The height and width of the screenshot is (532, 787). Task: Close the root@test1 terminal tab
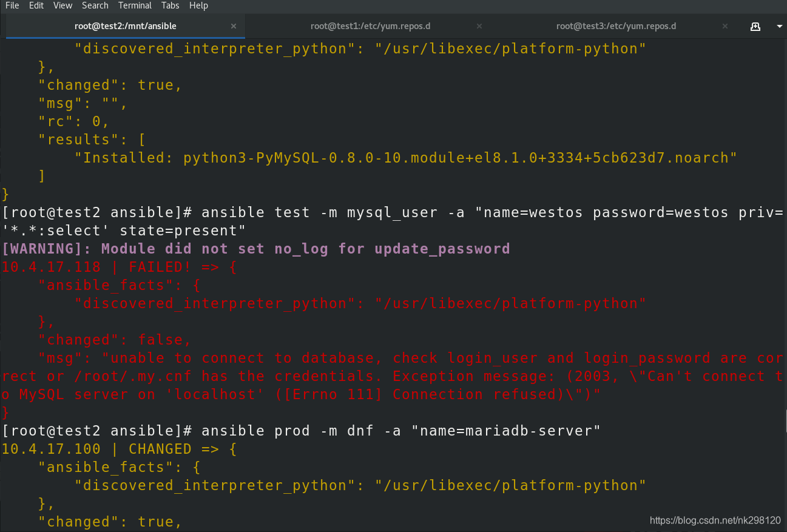coord(479,26)
